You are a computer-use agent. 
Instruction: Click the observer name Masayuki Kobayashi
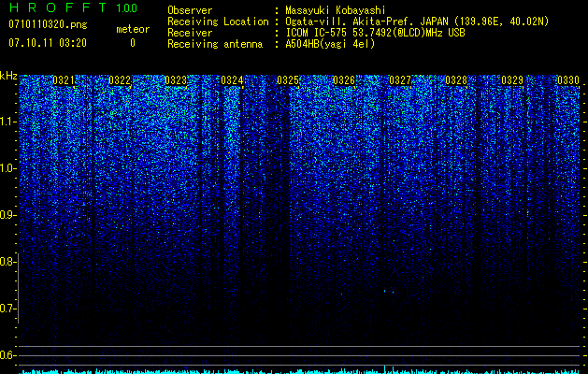(x=336, y=10)
